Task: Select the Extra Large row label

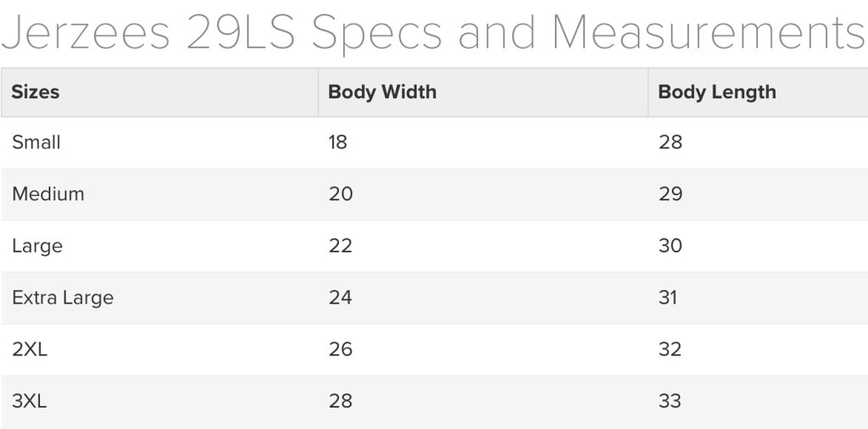Action: [63, 298]
